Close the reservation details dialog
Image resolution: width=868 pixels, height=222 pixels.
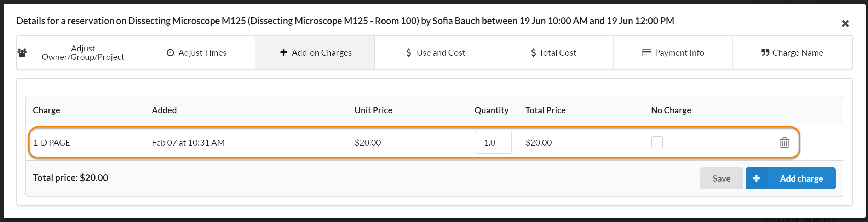click(x=845, y=24)
